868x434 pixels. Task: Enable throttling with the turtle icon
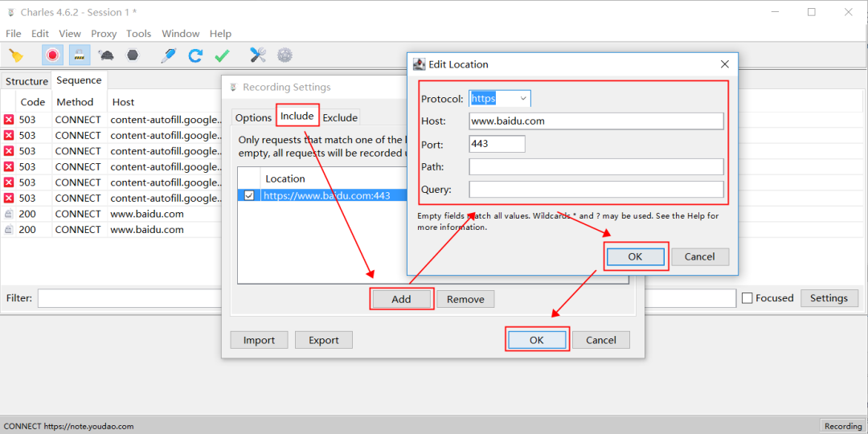[106, 55]
